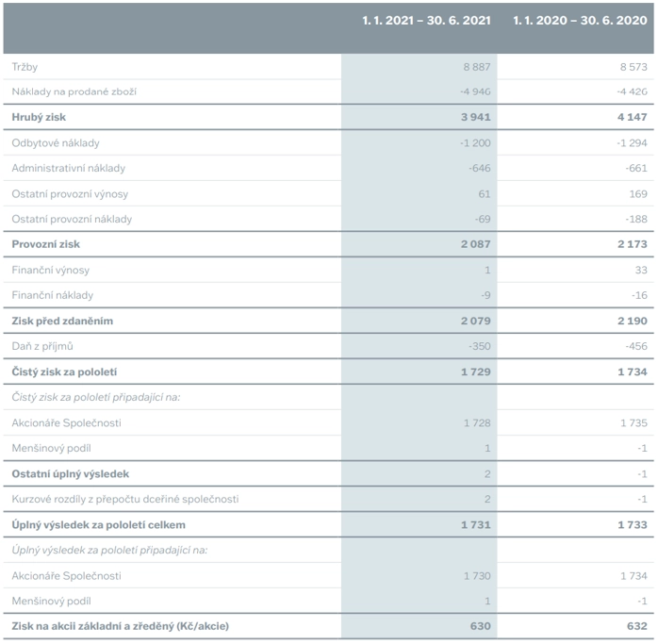The image size is (658, 644).
Task: Select the Administrativní náklady value -646
Action: (x=480, y=169)
